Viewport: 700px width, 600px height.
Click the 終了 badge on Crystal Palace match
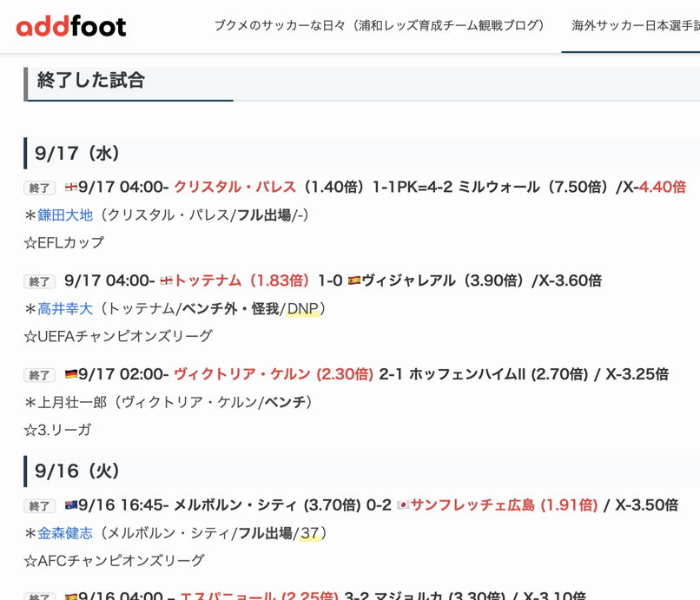click(x=39, y=188)
